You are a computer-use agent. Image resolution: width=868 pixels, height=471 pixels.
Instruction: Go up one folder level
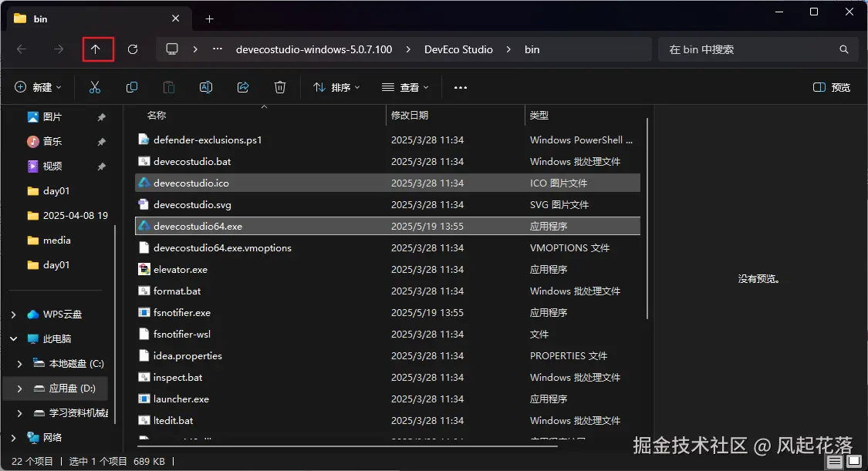(x=95, y=49)
